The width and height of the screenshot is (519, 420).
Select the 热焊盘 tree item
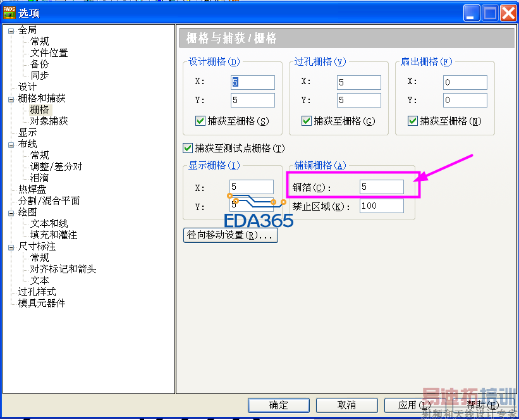[32, 189]
